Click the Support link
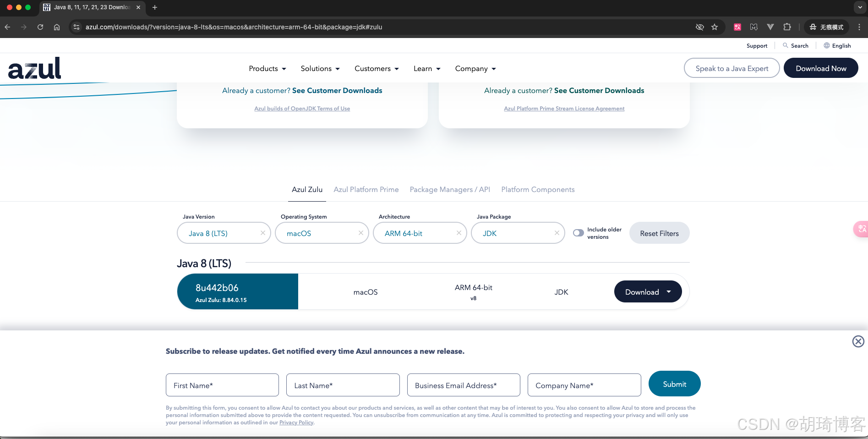The height and width of the screenshot is (439, 868). pyautogui.click(x=757, y=46)
